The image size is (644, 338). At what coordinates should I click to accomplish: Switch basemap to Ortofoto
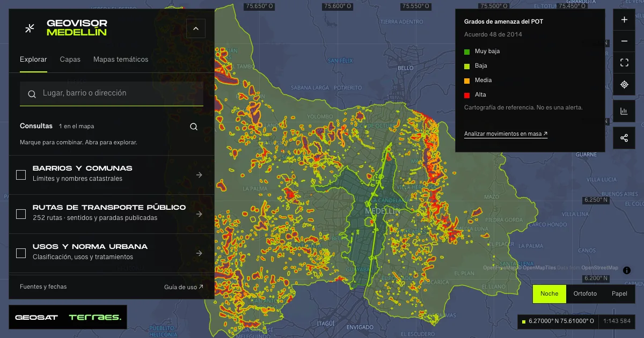pos(585,294)
